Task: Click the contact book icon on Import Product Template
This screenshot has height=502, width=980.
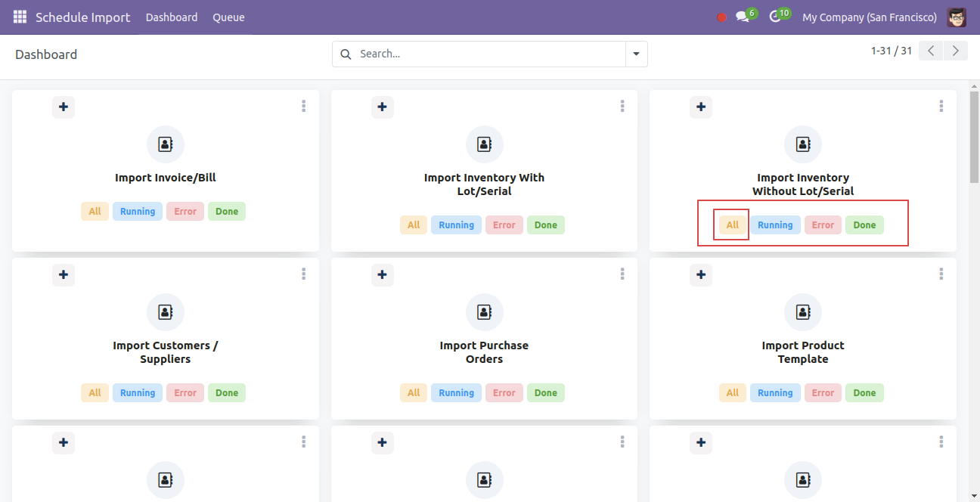Action: point(803,312)
